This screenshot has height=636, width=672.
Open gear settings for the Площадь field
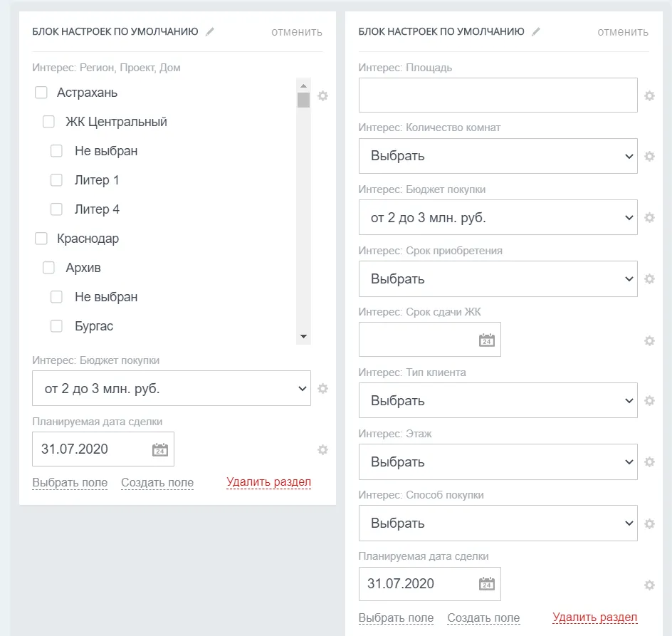click(649, 95)
